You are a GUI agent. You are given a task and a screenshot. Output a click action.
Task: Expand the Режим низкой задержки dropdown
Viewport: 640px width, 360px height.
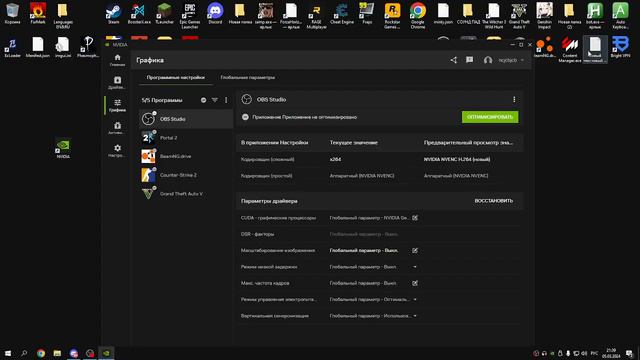point(415,267)
